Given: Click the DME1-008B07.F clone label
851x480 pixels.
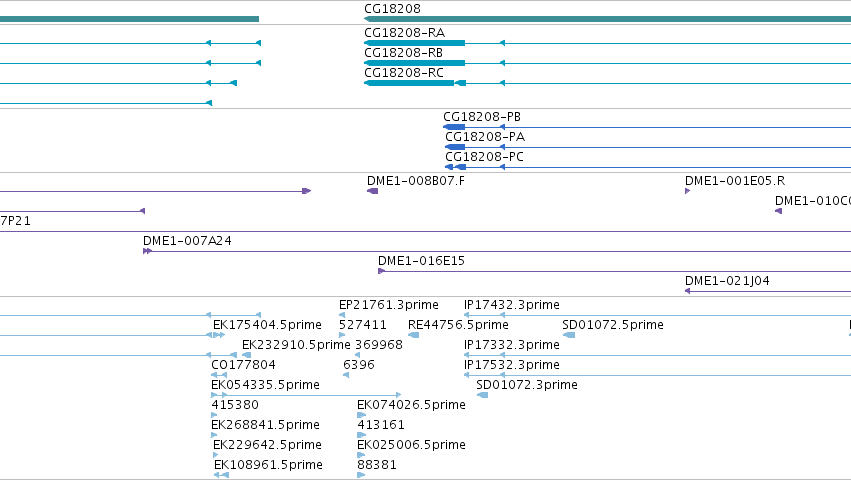Looking at the screenshot, I should (x=416, y=181).
